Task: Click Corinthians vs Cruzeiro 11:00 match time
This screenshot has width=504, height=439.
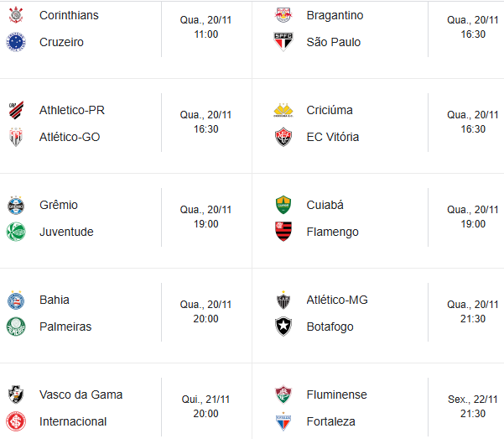Action: pos(205,34)
